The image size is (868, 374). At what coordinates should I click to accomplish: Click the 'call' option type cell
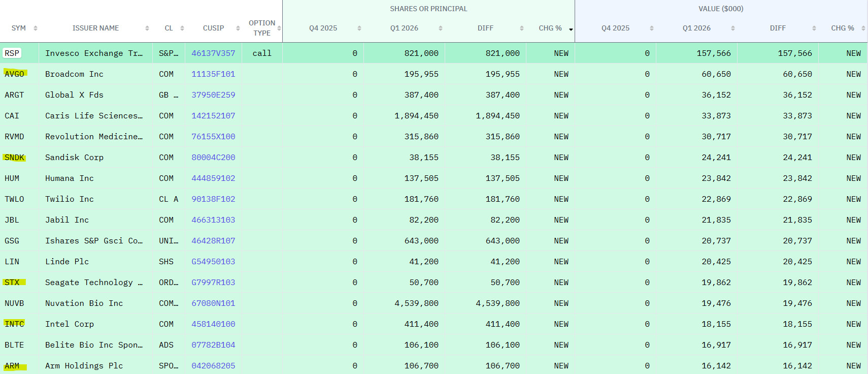click(x=262, y=53)
